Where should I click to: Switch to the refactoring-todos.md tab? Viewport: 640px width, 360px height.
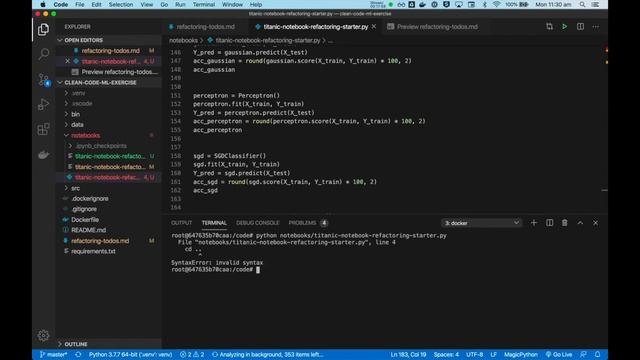click(x=205, y=27)
